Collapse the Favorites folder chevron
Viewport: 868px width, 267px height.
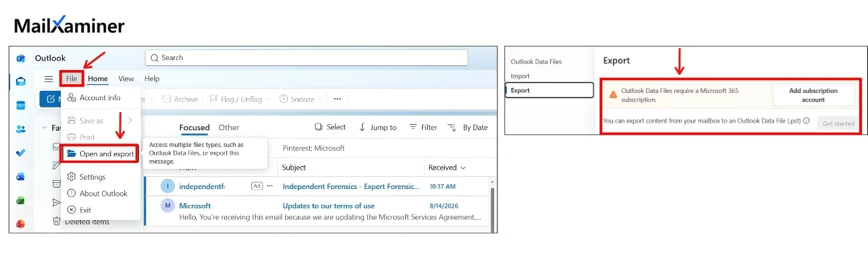(x=45, y=127)
